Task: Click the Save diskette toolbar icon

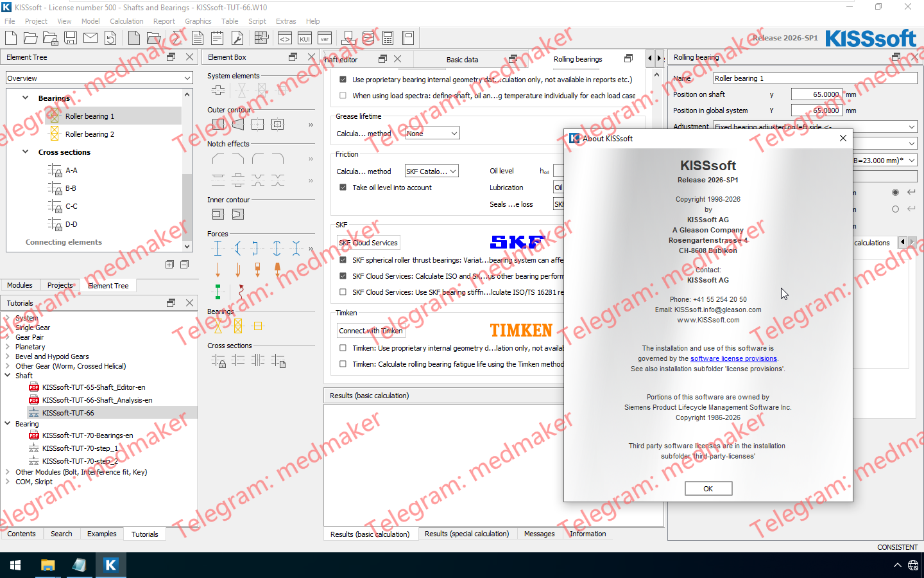Action: click(71, 38)
